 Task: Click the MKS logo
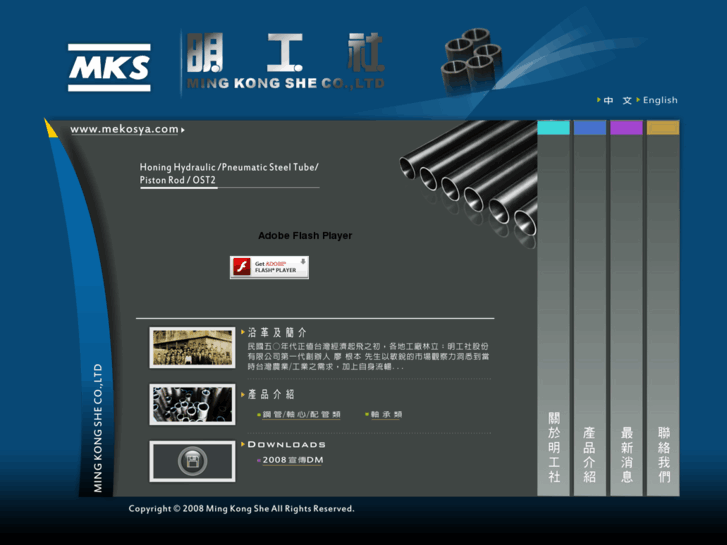(109, 68)
